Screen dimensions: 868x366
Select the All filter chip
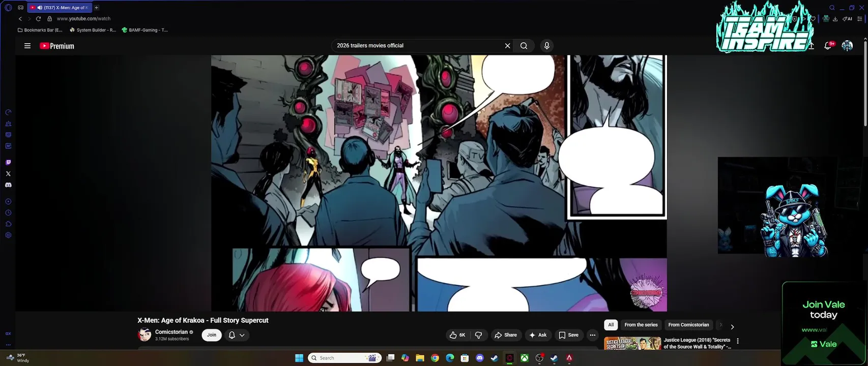(611, 325)
